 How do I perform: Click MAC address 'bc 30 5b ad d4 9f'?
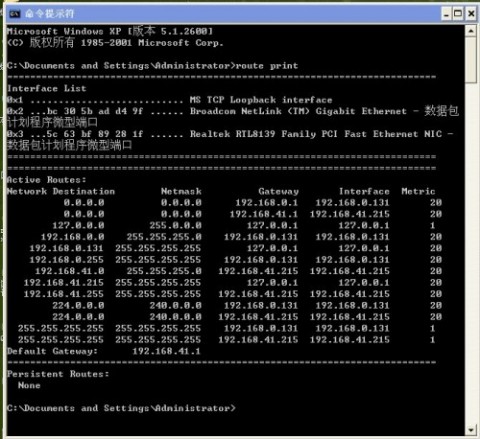95,111
